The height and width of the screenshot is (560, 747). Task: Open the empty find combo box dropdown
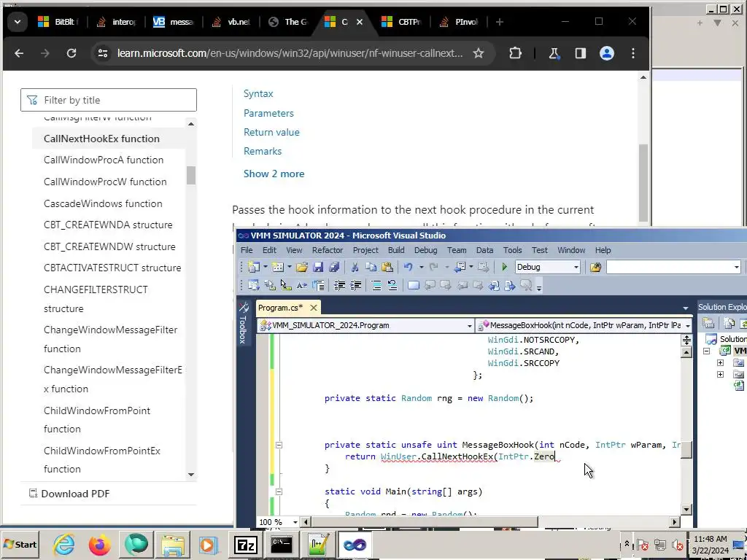[737, 267]
